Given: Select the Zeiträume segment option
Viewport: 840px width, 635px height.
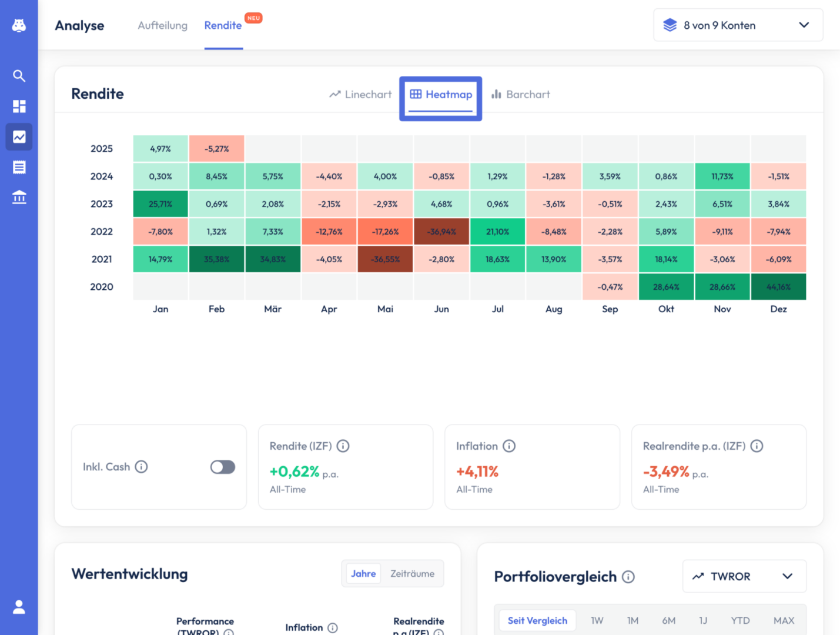Looking at the screenshot, I should (413, 574).
